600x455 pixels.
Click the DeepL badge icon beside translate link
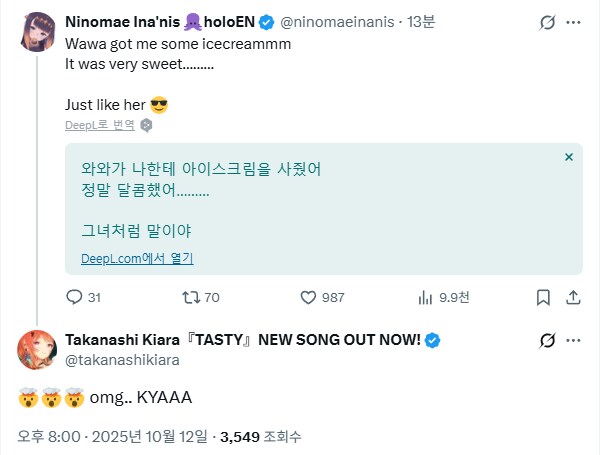146,125
